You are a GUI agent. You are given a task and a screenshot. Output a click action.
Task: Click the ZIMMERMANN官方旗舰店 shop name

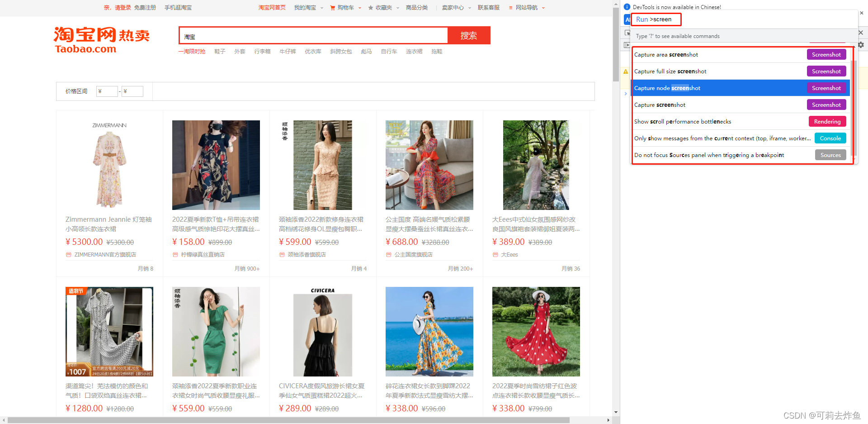(x=105, y=255)
